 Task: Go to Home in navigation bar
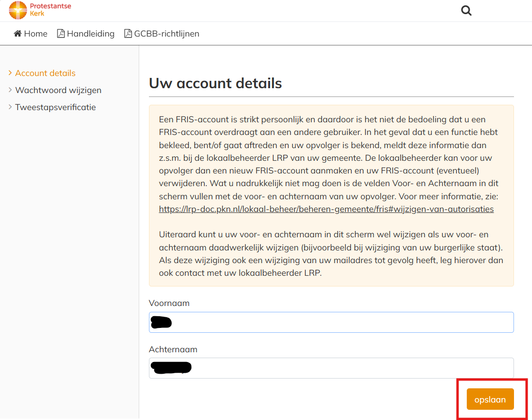31,34
